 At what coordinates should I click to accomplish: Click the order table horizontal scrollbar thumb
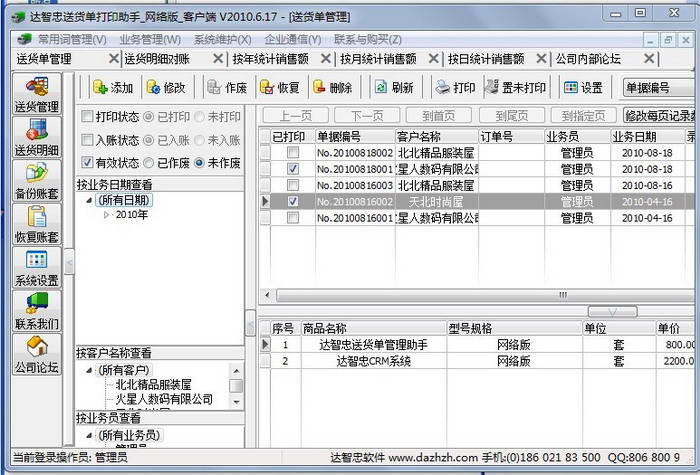click(487, 295)
